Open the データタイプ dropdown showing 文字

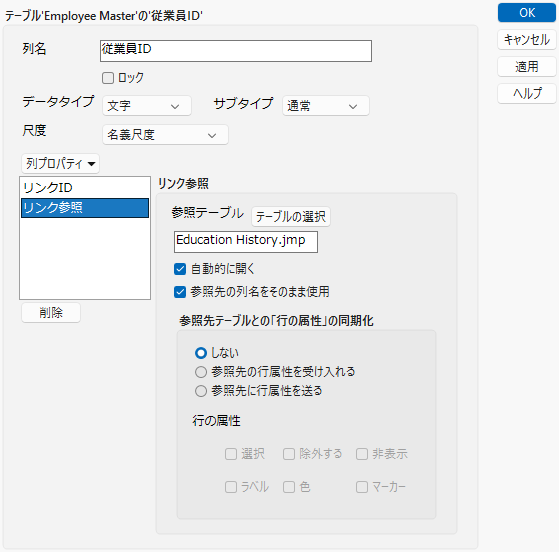147,106
